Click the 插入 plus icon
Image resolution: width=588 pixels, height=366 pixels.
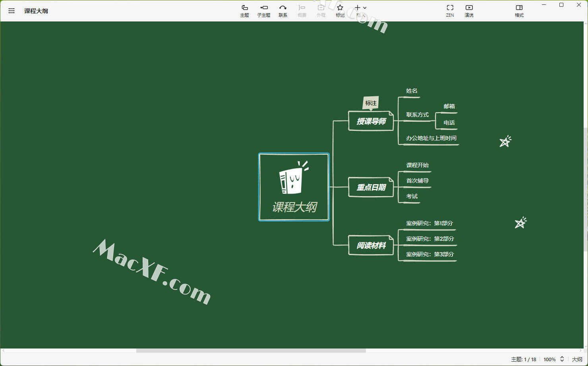(x=357, y=8)
